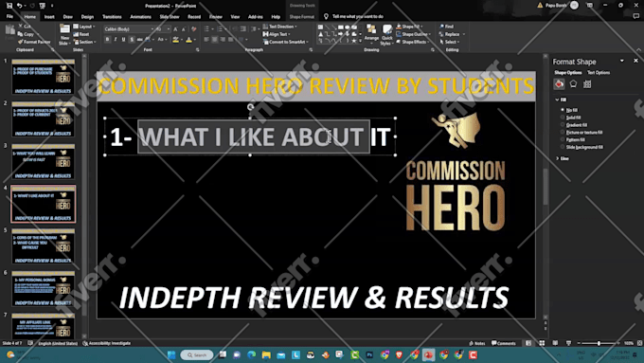Apply Underline formatting

pos(123,40)
